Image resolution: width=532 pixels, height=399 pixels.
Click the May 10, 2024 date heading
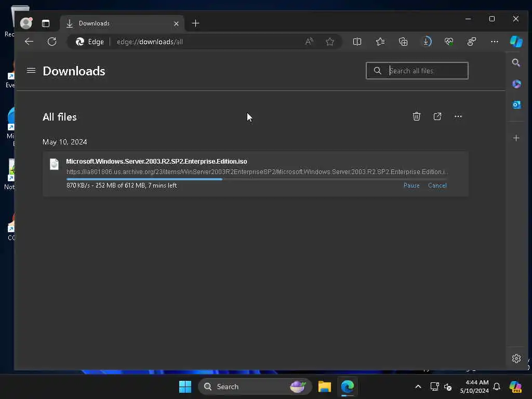[65, 142]
